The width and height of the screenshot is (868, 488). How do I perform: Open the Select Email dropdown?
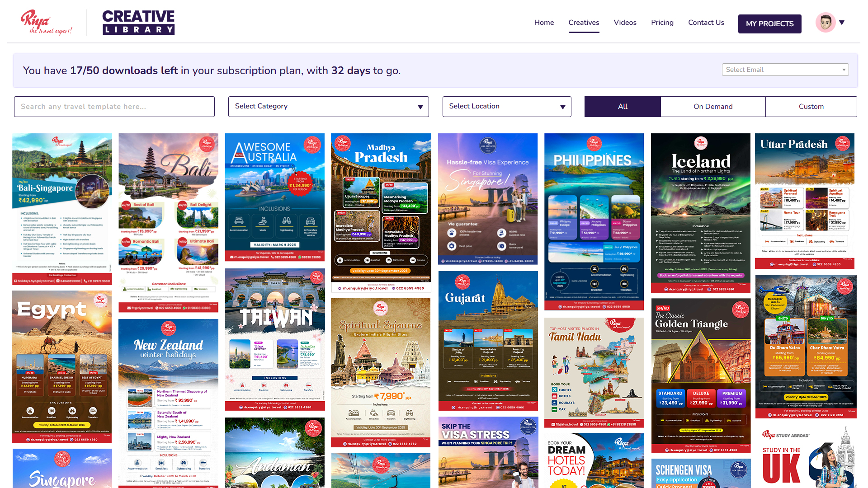coord(785,70)
